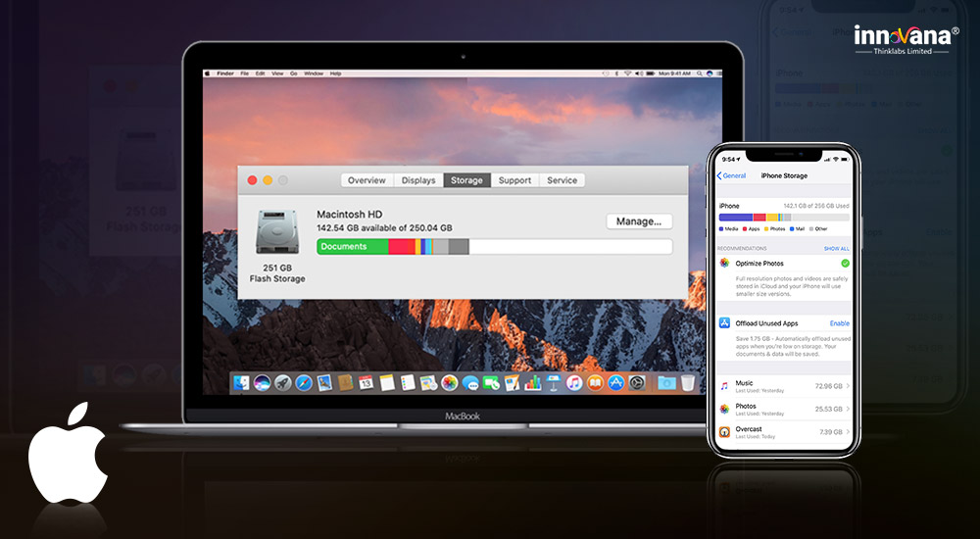Tap Enable for Offload Unused Apps
This screenshot has width=980, height=539.
click(x=840, y=323)
